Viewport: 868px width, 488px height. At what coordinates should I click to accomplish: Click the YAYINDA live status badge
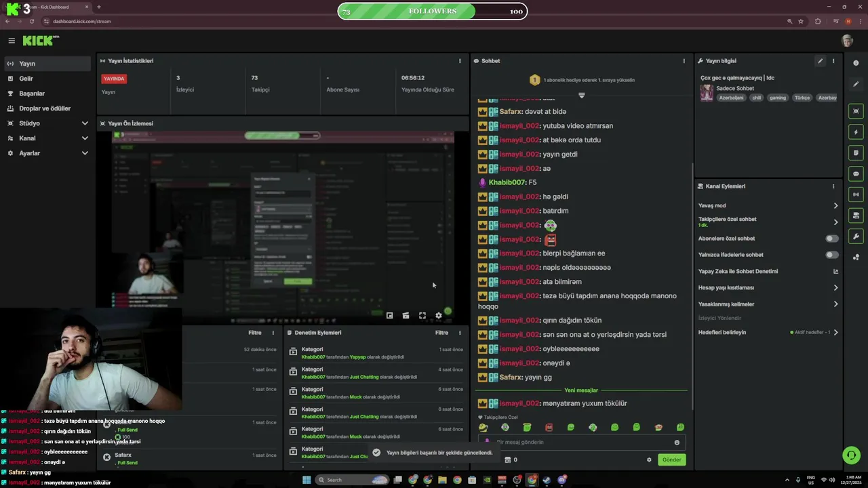[x=114, y=79]
